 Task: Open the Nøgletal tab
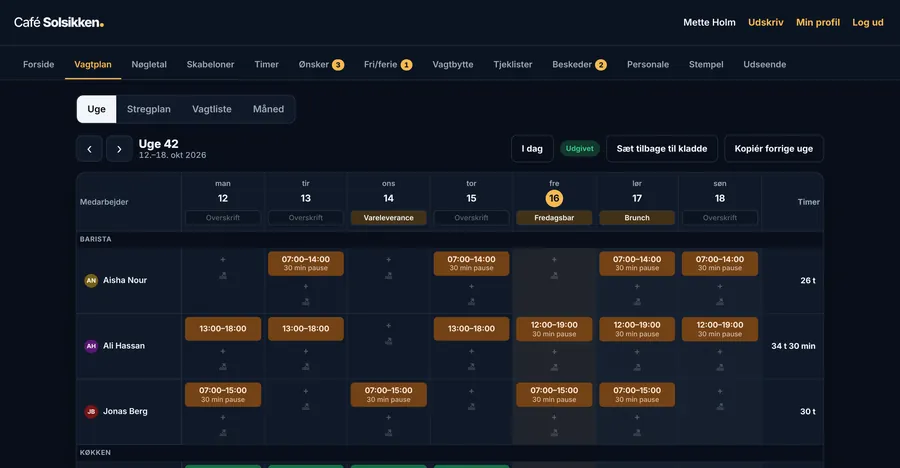pyautogui.click(x=149, y=64)
